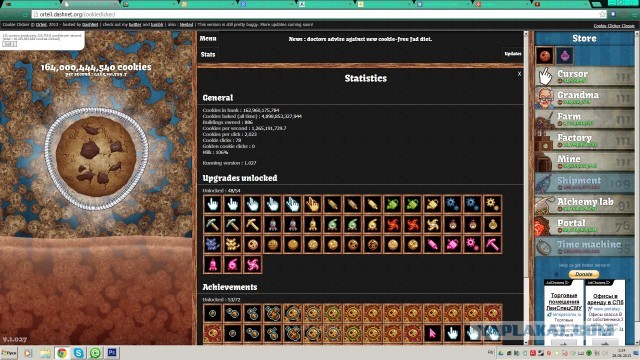Select the pink rocket upgrade icon

(x=213, y=264)
